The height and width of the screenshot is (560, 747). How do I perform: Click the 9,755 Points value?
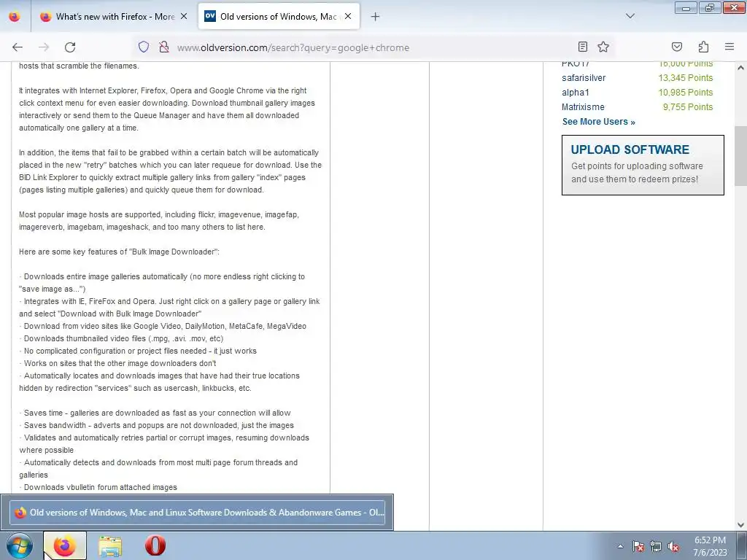pos(687,106)
